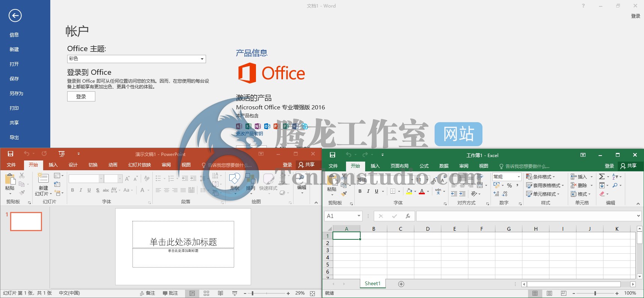Click Format Painter brush in Excel
The height and width of the screenshot is (298, 644).
[x=344, y=194]
